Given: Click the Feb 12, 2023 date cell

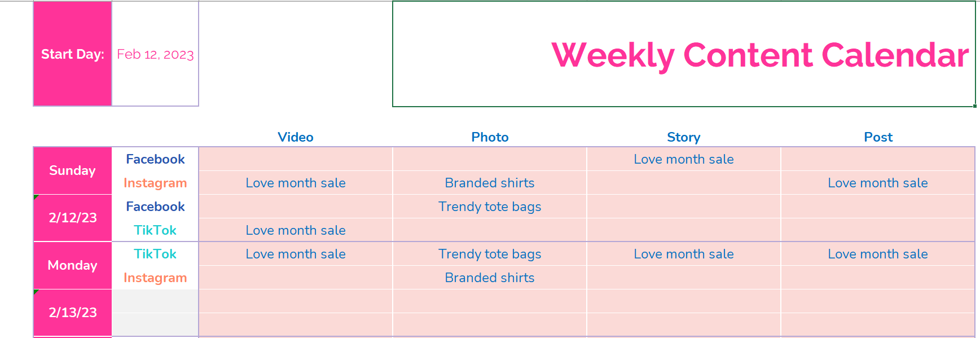Looking at the screenshot, I should click(x=155, y=54).
